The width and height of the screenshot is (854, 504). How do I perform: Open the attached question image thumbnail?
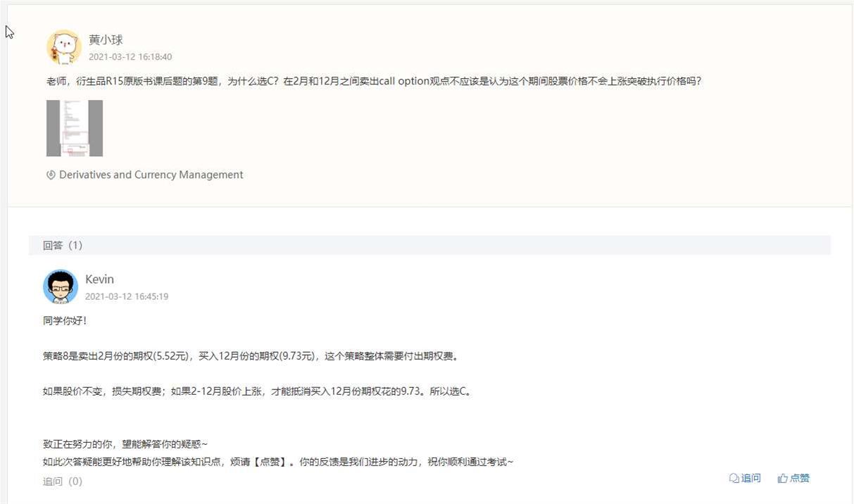(75, 128)
